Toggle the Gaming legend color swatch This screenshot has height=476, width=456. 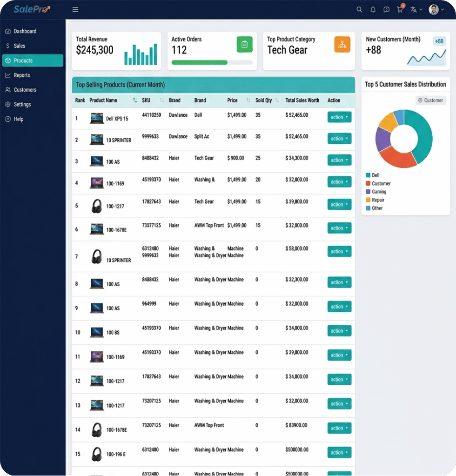coord(368,192)
